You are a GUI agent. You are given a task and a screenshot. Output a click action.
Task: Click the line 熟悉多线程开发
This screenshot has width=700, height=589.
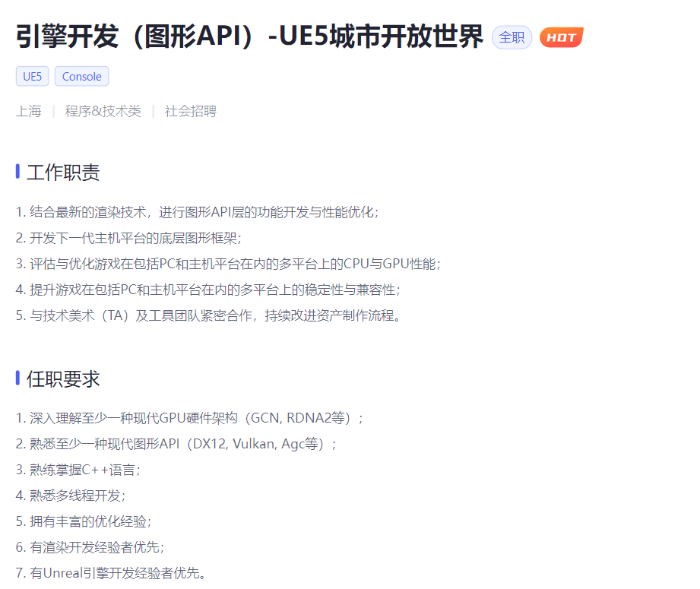click(x=71, y=496)
